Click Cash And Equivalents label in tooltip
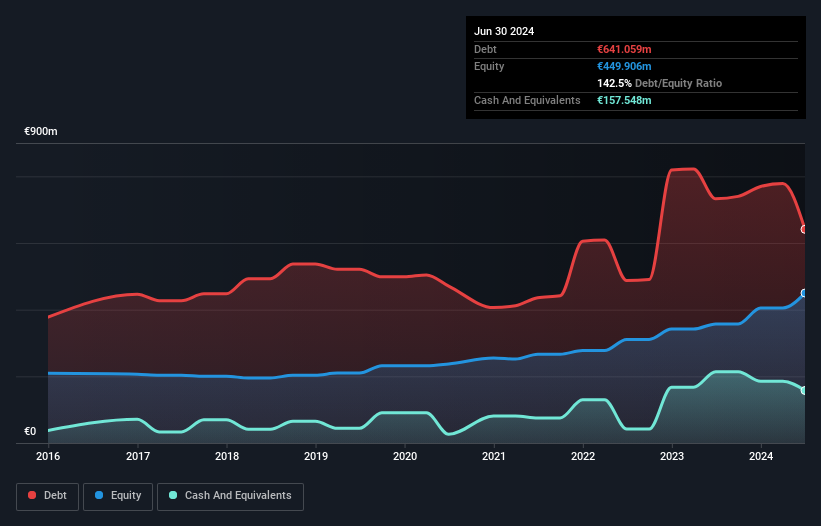 pyautogui.click(x=527, y=100)
